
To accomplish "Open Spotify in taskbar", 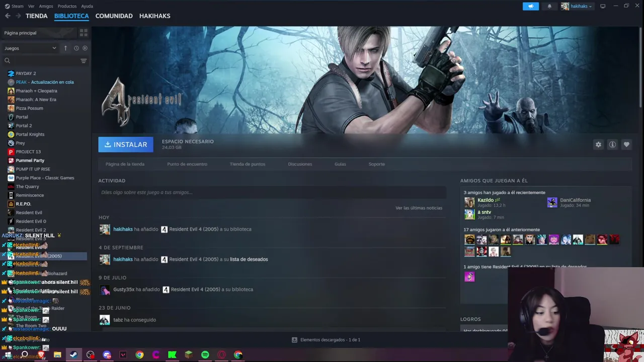I will (205, 355).
